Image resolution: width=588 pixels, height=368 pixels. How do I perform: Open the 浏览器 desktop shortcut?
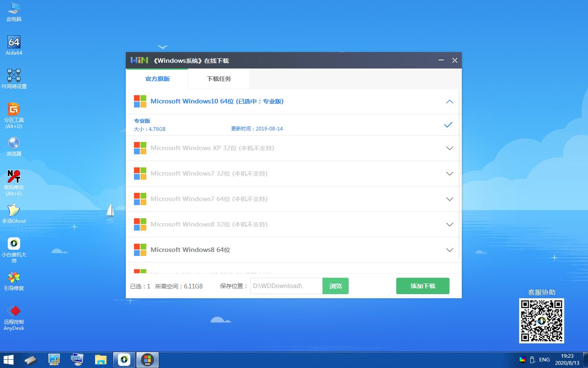(x=14, y=146)
